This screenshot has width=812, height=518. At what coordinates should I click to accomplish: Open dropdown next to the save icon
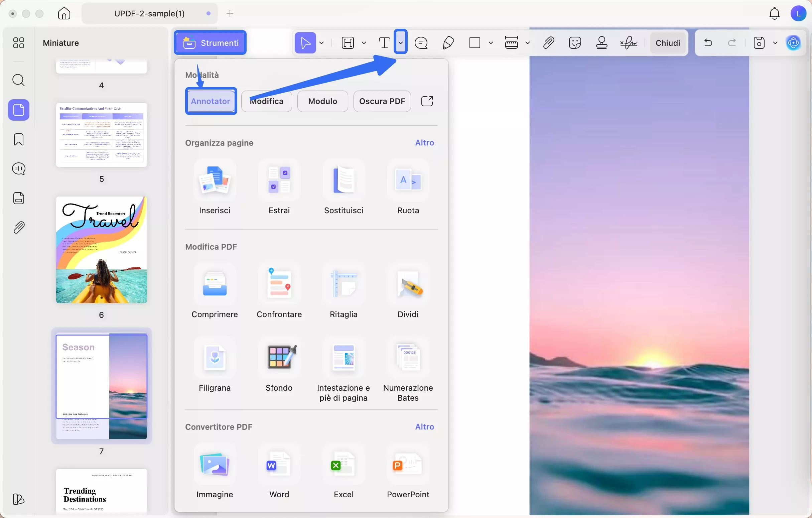[x=775, y=43]
